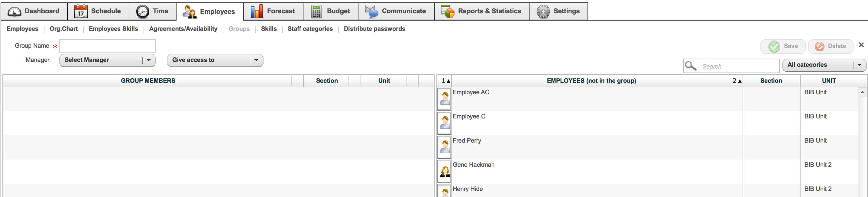Click the Section header in employees table
This screenshot has height=197, width=868.
(x=771, y=81)
